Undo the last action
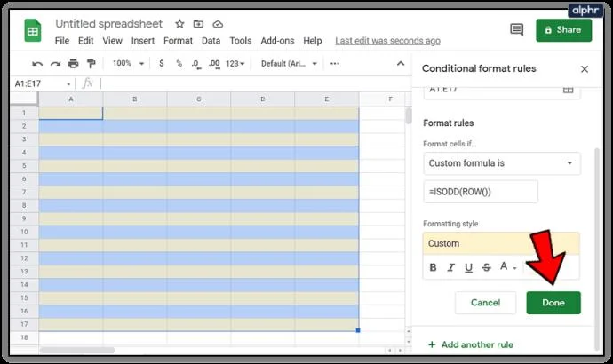The image size is (613, 364). (x=37, y=64)
